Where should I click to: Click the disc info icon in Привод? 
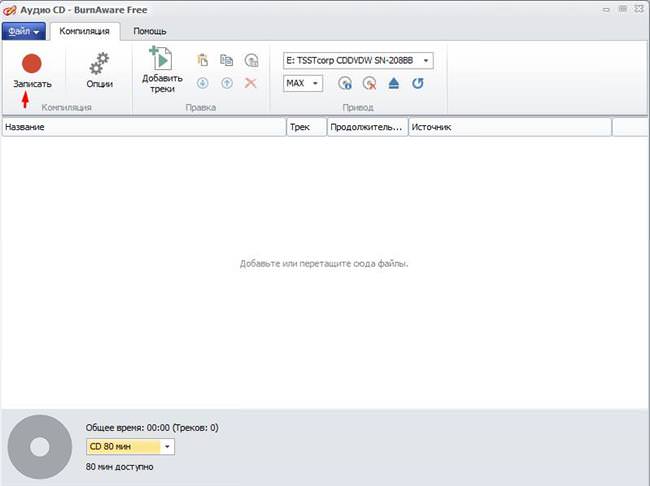click(x=345, y=83)
